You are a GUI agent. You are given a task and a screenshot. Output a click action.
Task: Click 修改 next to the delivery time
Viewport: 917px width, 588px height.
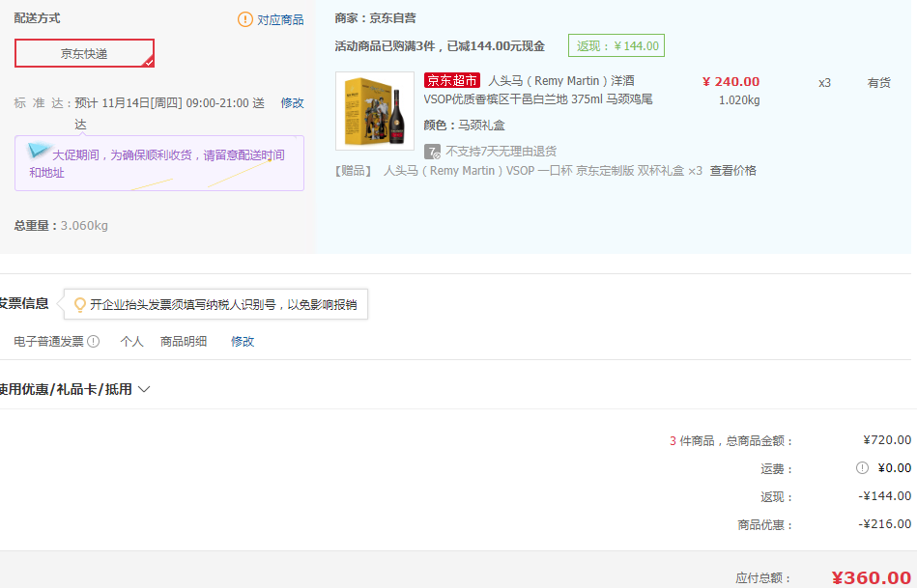coord(292,103)
